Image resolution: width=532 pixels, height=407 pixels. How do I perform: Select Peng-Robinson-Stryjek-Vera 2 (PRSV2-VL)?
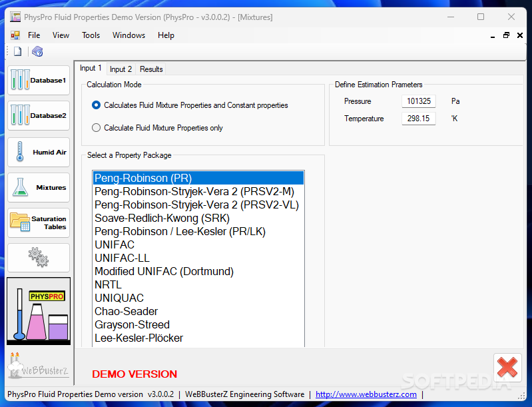coord(198,204)
